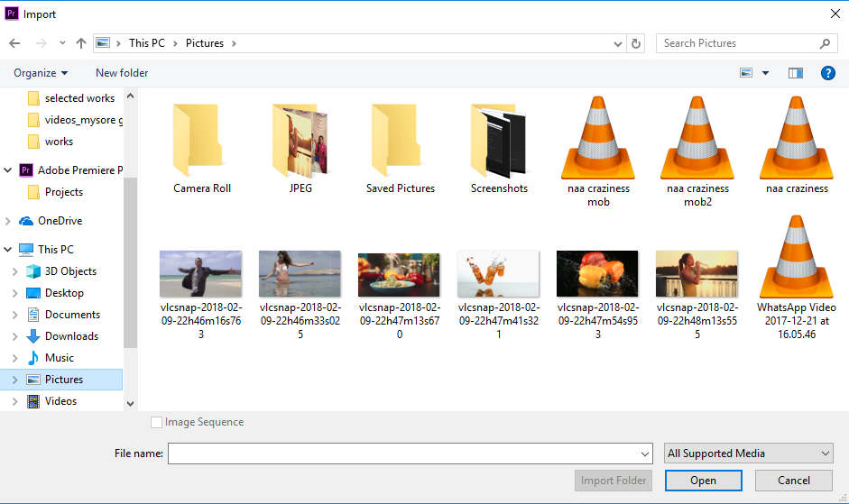Click the search magnifier icon
Screen dimensions: 849x504
coord(825,43)
